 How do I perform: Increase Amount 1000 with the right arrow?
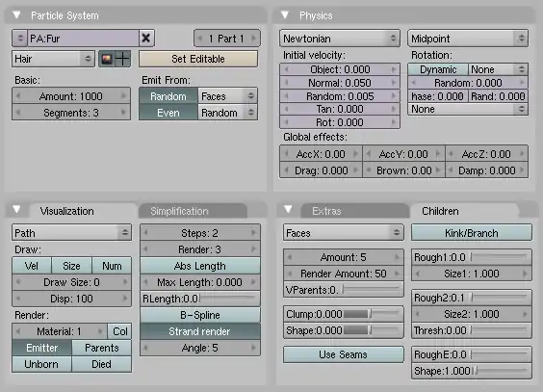(123, 96)
